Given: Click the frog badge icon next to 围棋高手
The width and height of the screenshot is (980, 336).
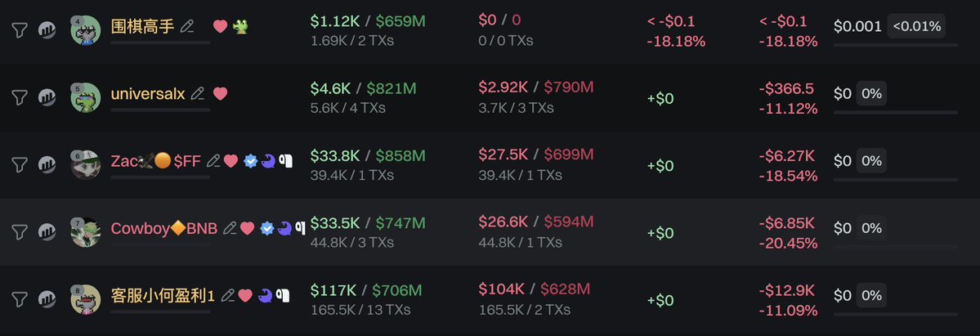Looking at the screenshot, I should (x=240, y=26).
